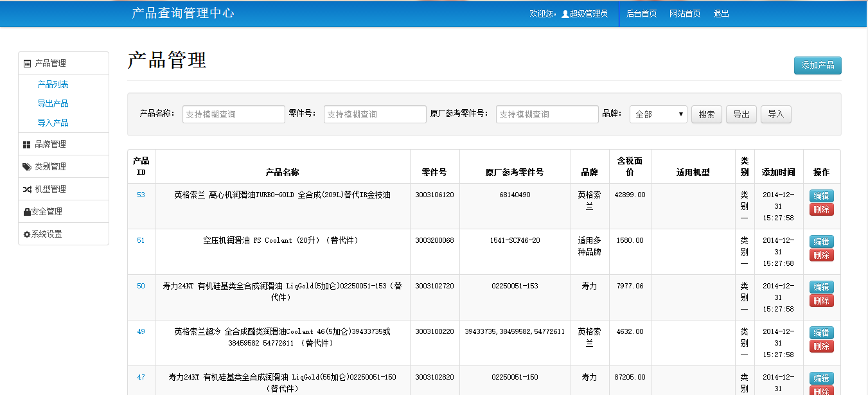Image resolution: width=868 pixels, height=395 pixels.
Task: Click the super administrator user icon
Action: [565, 13]
